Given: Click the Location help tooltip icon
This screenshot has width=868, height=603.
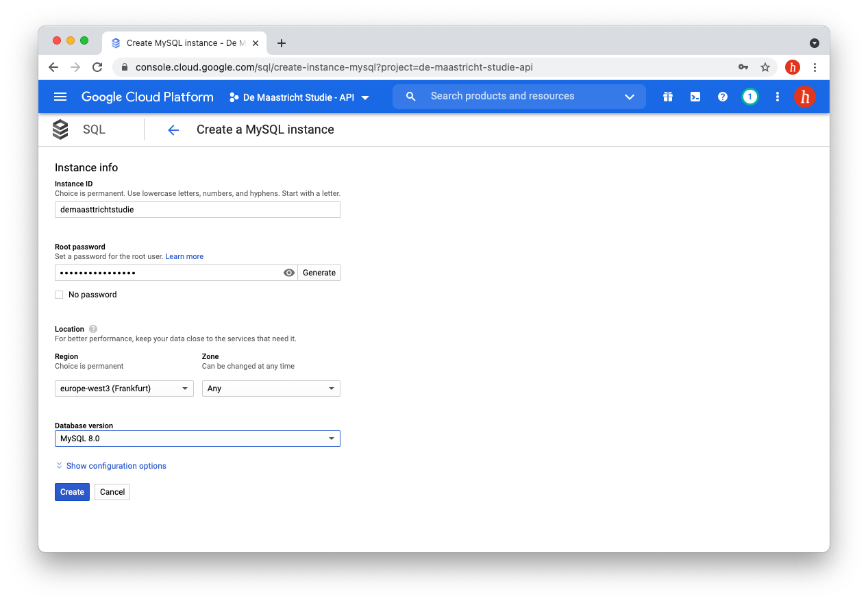Looking at the screenshot, I should coord(93,329).
